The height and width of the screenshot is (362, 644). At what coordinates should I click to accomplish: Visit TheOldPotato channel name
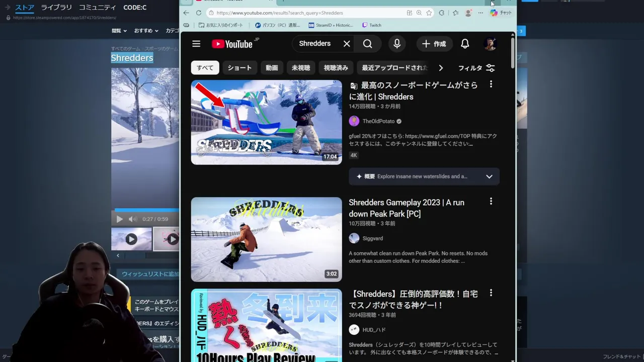coord(378,121)
